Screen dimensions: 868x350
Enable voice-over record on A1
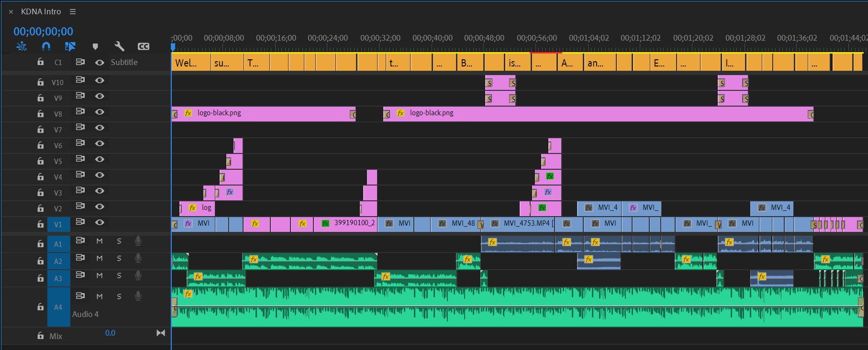click(x=138, y=241)
